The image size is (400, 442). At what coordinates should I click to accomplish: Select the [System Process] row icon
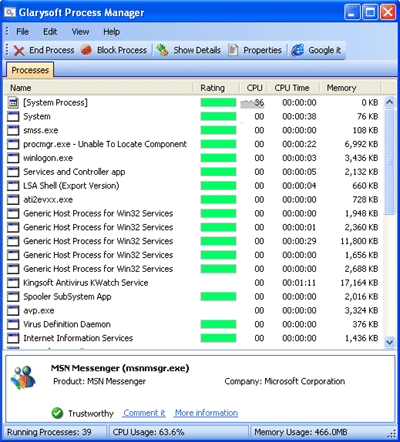(13, 103)
